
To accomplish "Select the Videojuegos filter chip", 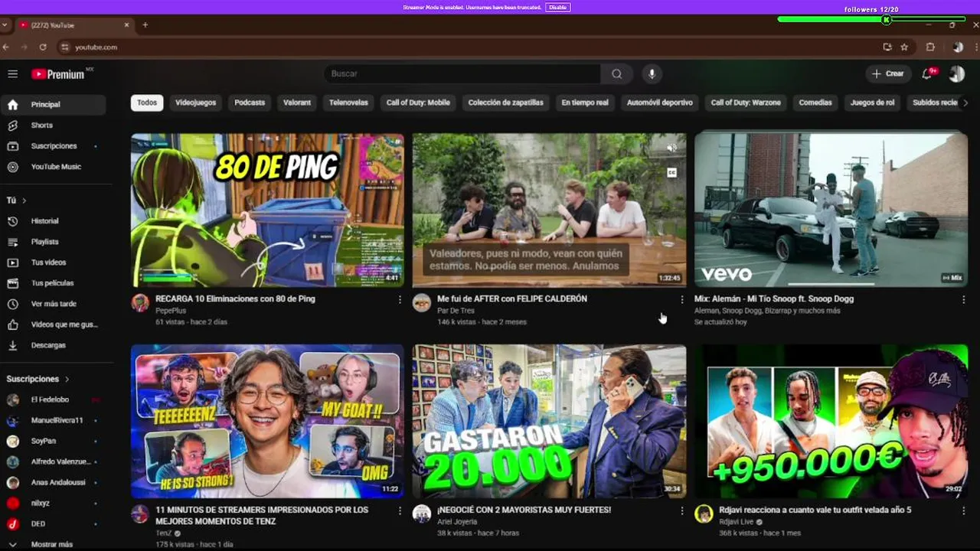I will pyautogui.click(x=195, y=103).
